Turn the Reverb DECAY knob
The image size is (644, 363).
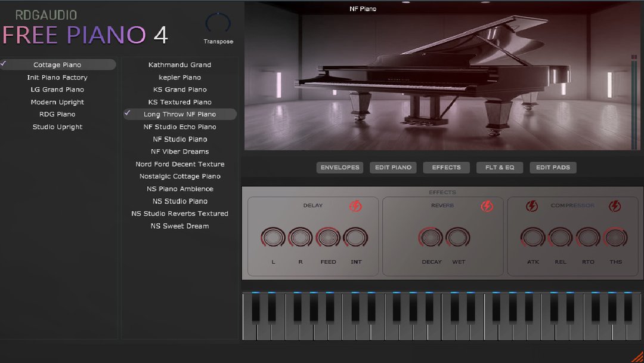pos(431,237)
